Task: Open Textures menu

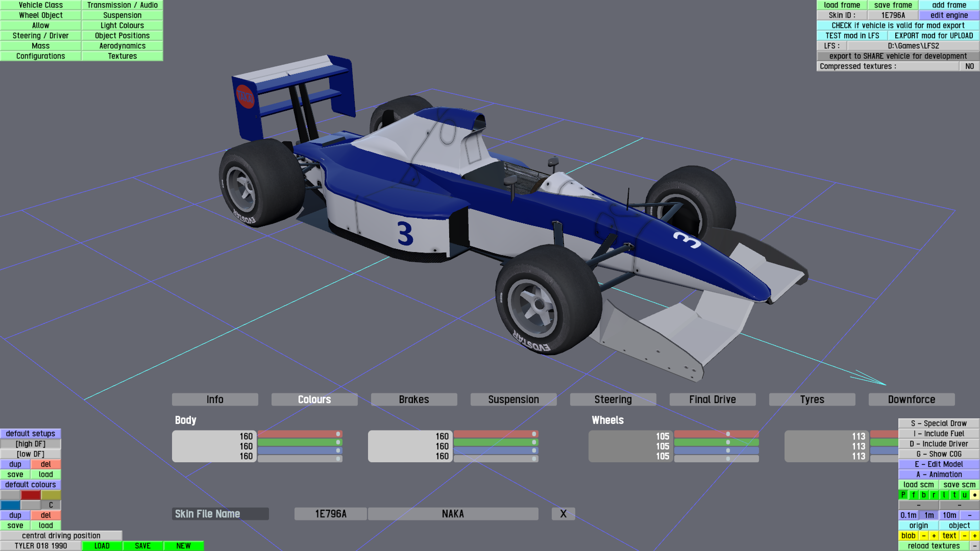Action: (122, 56)
